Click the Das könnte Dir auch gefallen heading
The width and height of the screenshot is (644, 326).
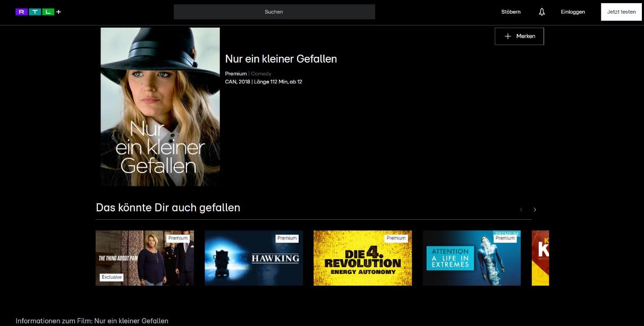(168, 208)
